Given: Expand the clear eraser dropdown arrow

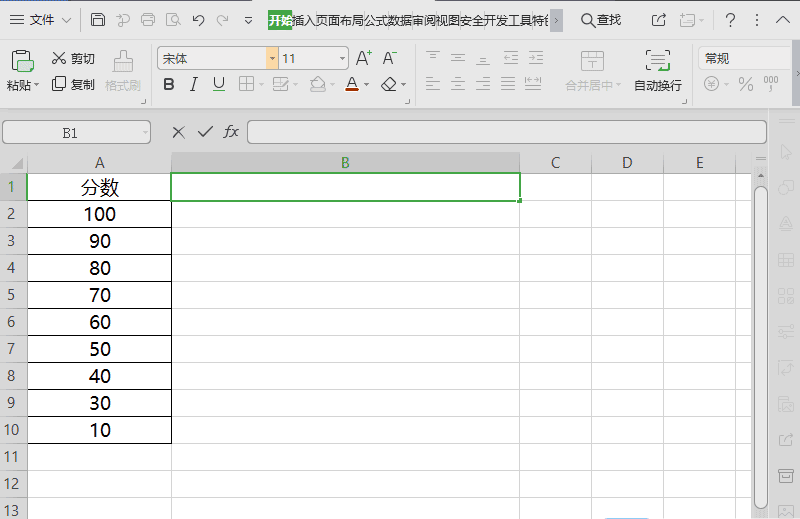Looking at the screenshot, I should pyautogui.click(x=404, y=85).
